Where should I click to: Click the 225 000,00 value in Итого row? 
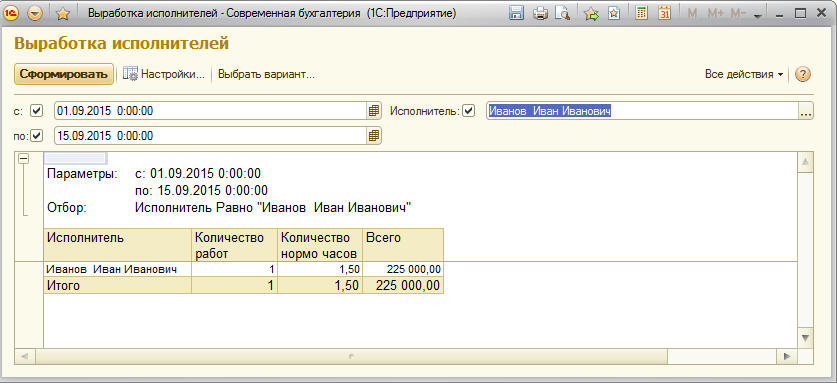tap(403, 285)
